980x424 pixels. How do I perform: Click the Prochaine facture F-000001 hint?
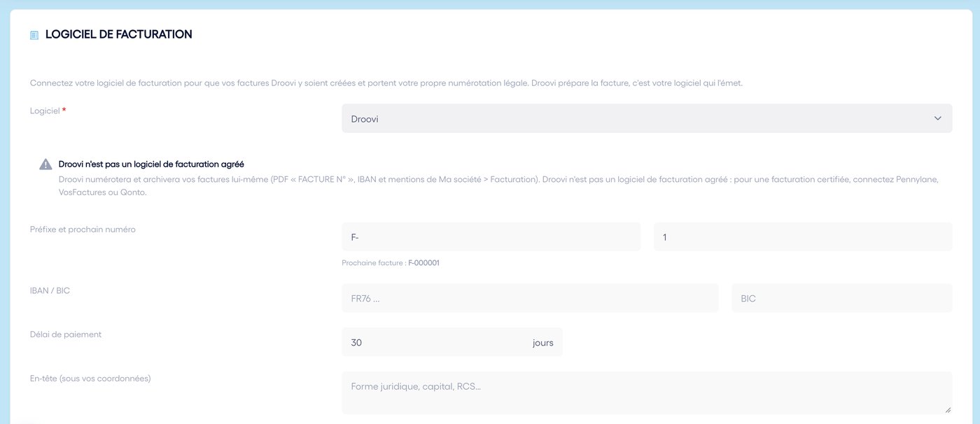391,263
